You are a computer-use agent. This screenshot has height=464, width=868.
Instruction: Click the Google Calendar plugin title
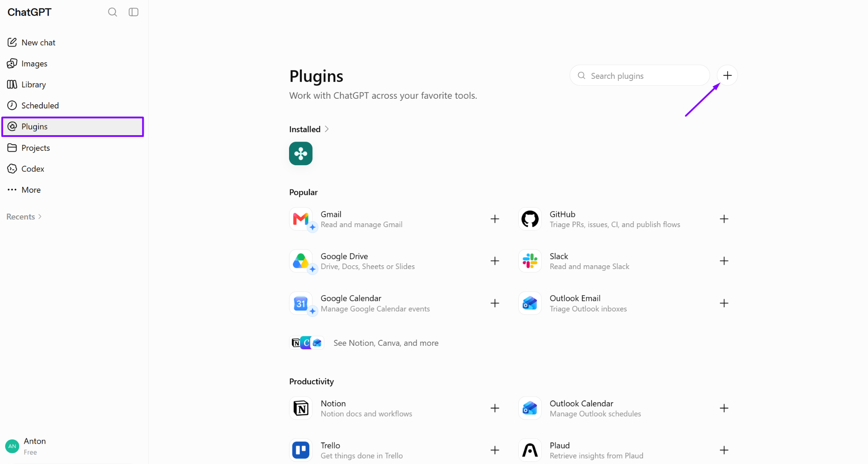pos(351,299)
